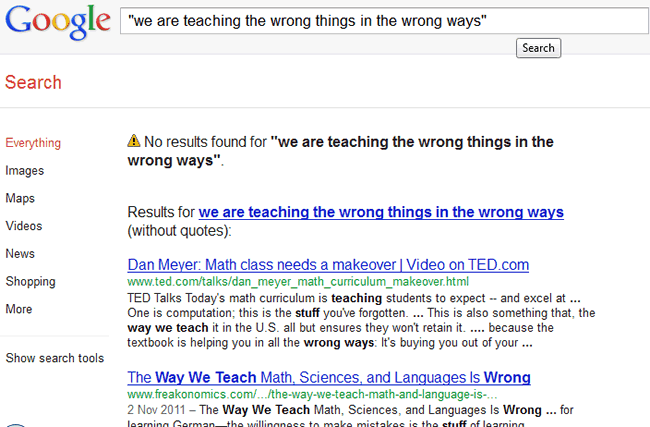Image resolution: width=650 pixels, height=427 pixels.
Task: Switch to Videos results
Action: coord(24,226)
